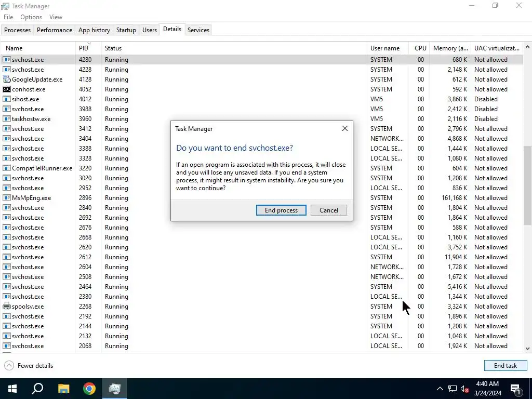Sort by UAC virtualization column header
Image resolution: width=532 pixels, height=399 pixels.
point(497,48)
